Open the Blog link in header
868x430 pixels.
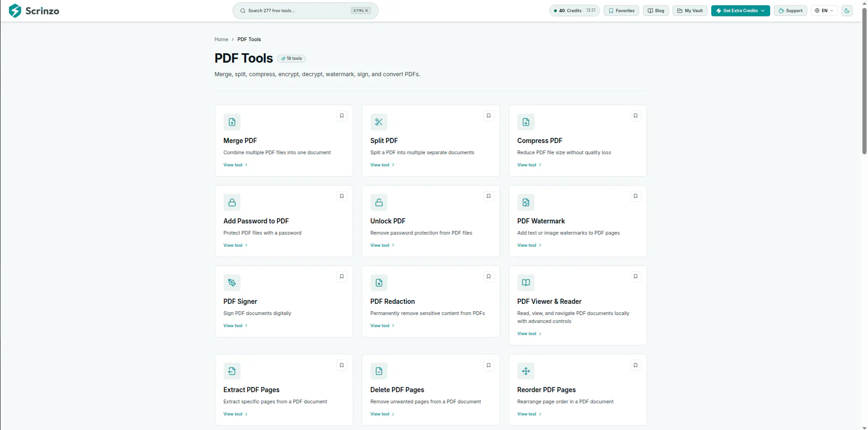click(656, 11)
